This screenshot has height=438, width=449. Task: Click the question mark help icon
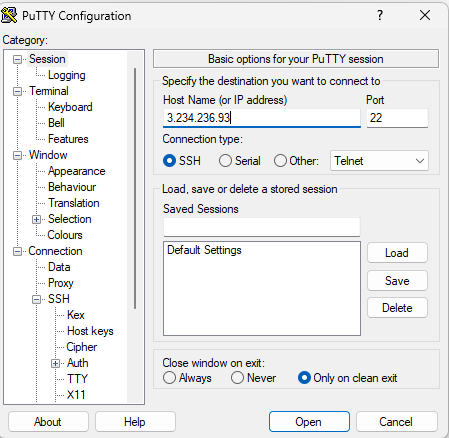tap(380, 15)
